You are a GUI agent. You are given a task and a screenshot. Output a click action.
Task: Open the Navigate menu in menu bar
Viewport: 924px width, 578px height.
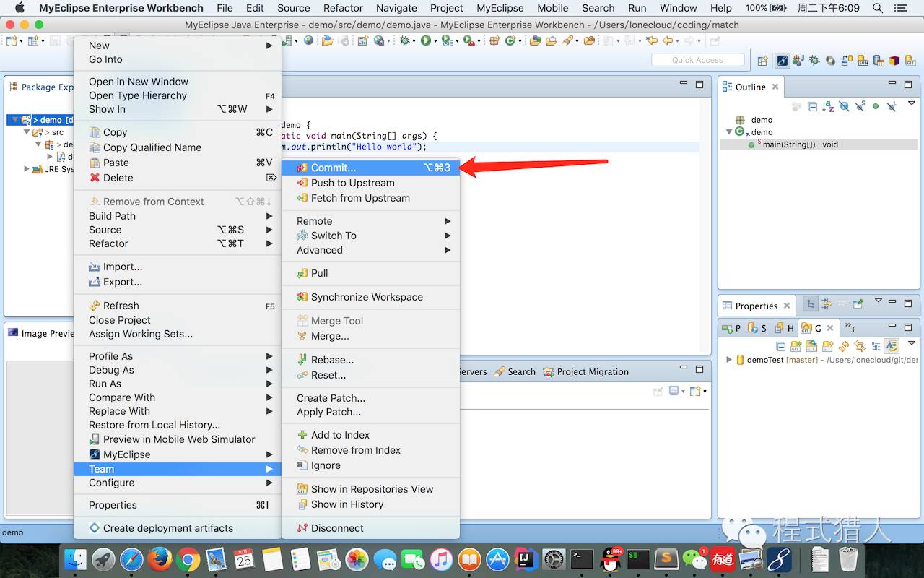click(396, 8)
